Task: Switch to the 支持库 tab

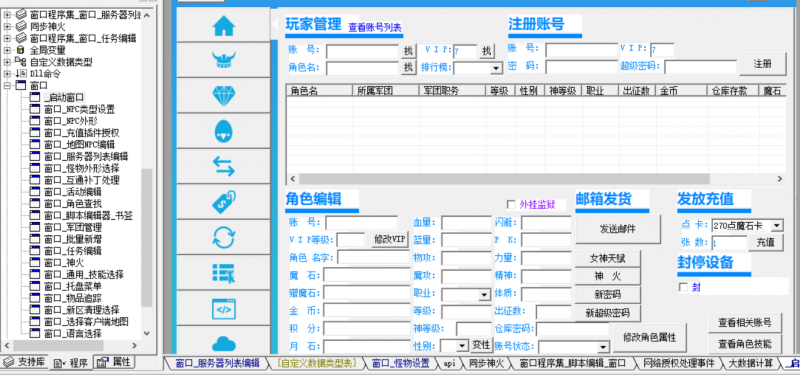Action: coord(24,362)
